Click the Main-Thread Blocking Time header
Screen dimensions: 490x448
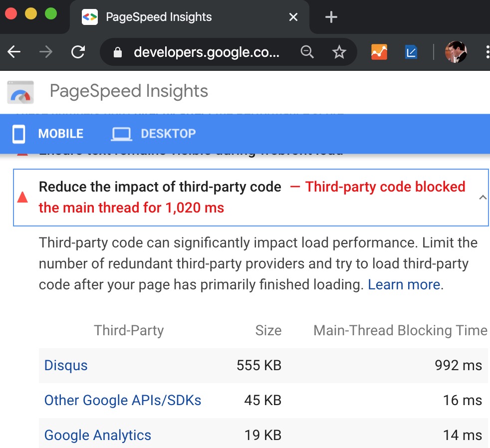[400, 331]
